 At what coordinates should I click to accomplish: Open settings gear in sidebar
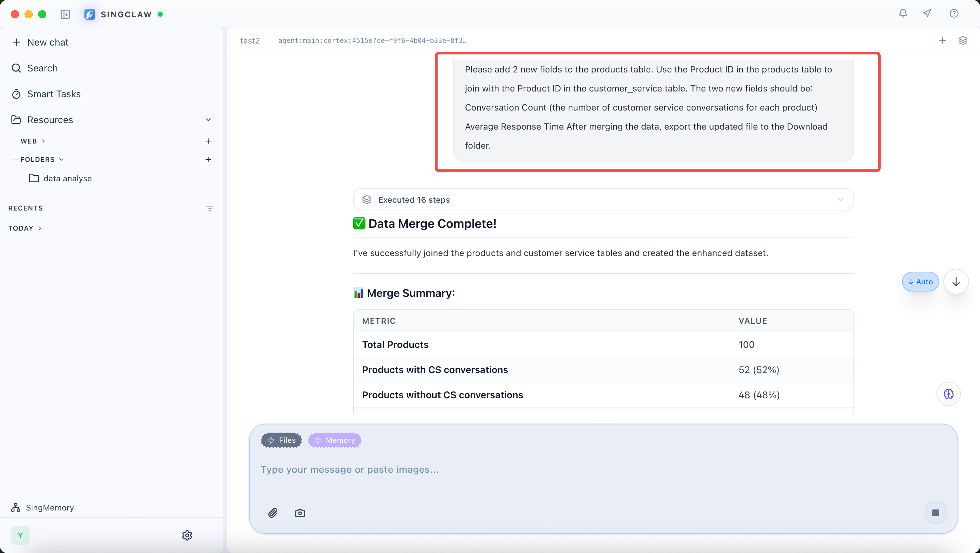187,535
